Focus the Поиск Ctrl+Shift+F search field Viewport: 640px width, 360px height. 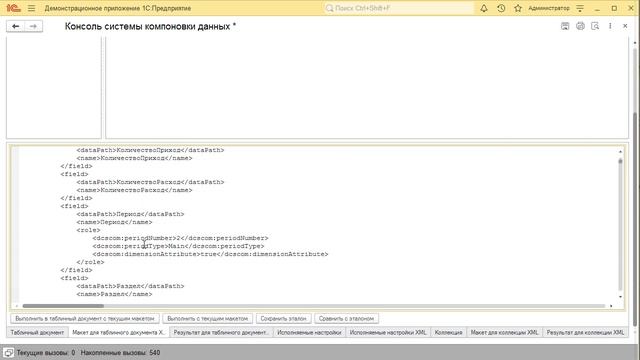399,8
